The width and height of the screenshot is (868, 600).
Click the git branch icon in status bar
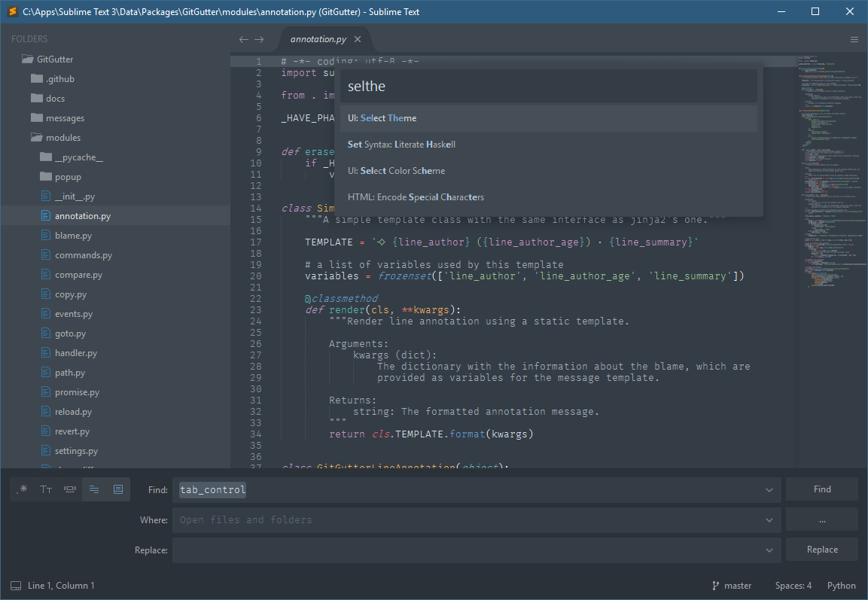pos(716,586)
